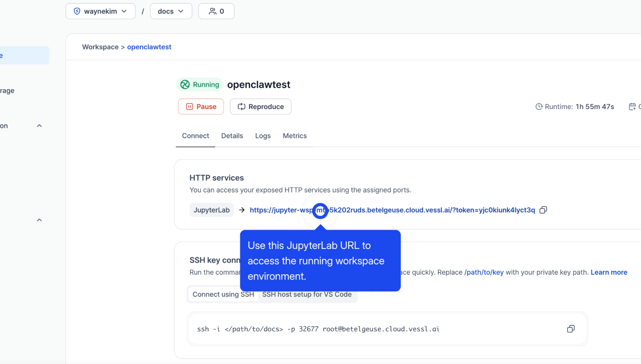
Task: Click the /path/to/key text
Action: pyautogui.click(x=484, y=272)
